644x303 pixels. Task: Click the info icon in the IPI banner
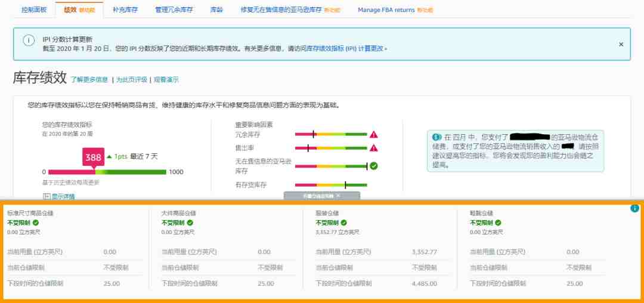pyautogui.click(x=28, y=40)
